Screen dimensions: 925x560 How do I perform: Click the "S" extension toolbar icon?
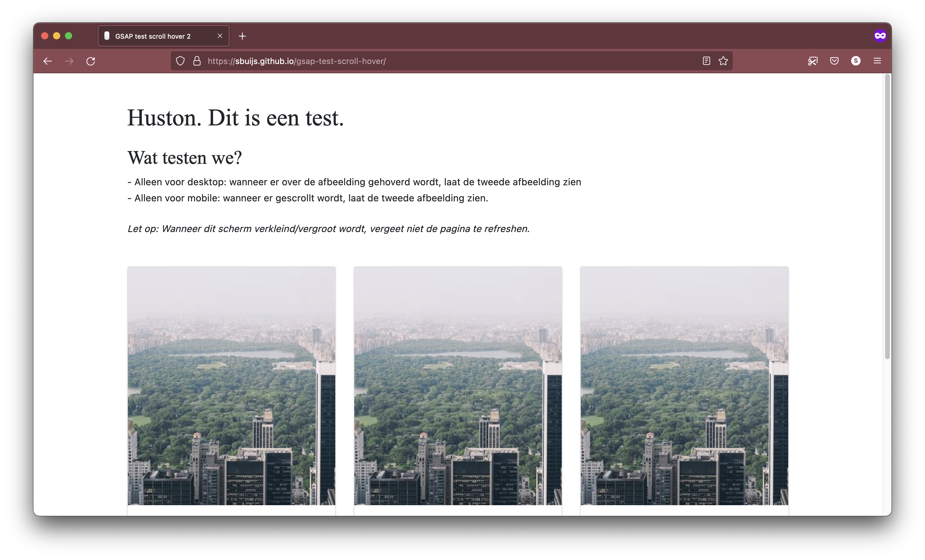(x=856, y=60)
